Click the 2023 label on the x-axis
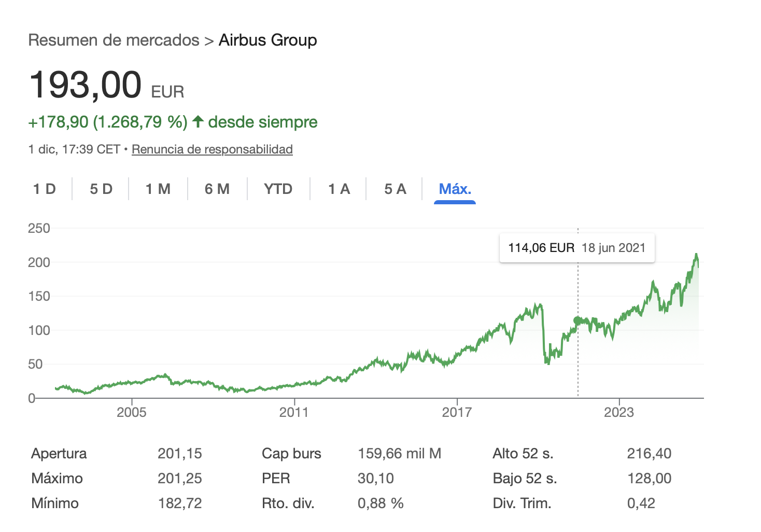 pos(619,413)
